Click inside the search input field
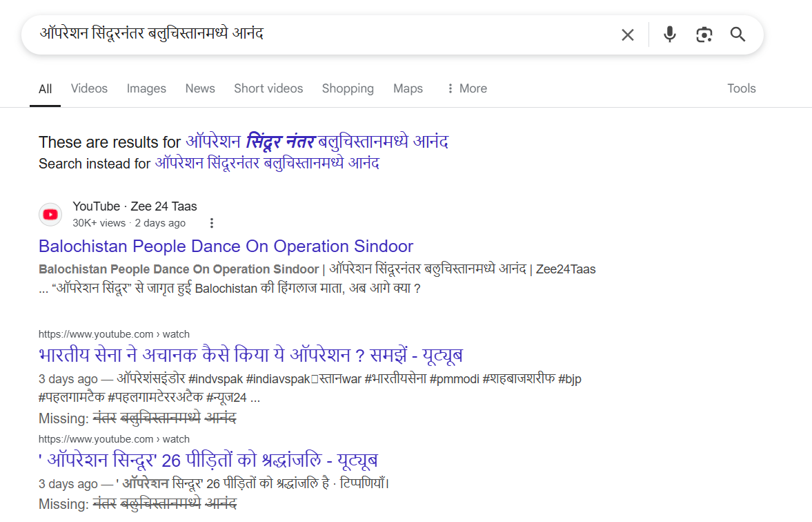812x522 pixels. tap(276, 34)
